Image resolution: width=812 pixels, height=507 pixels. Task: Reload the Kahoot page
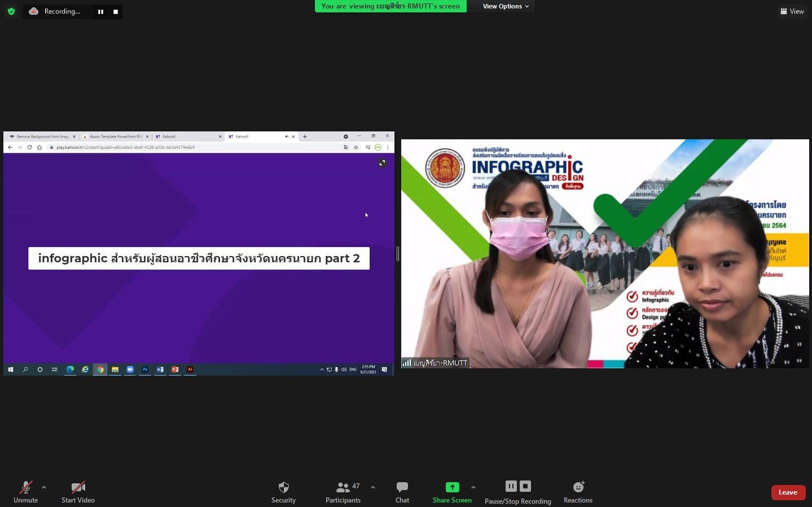29,147
